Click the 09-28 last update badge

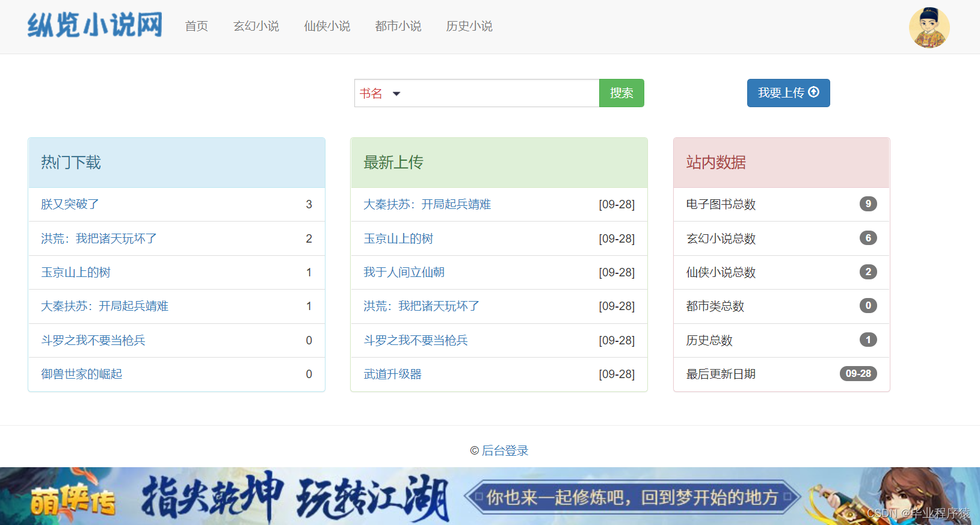(858, 373)
